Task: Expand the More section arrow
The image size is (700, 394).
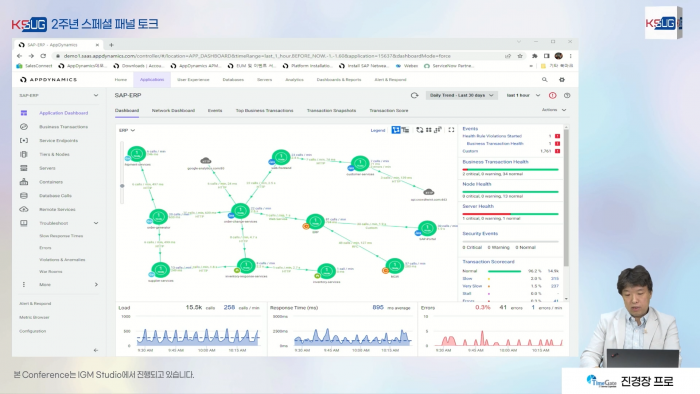Action: [96, 285]
